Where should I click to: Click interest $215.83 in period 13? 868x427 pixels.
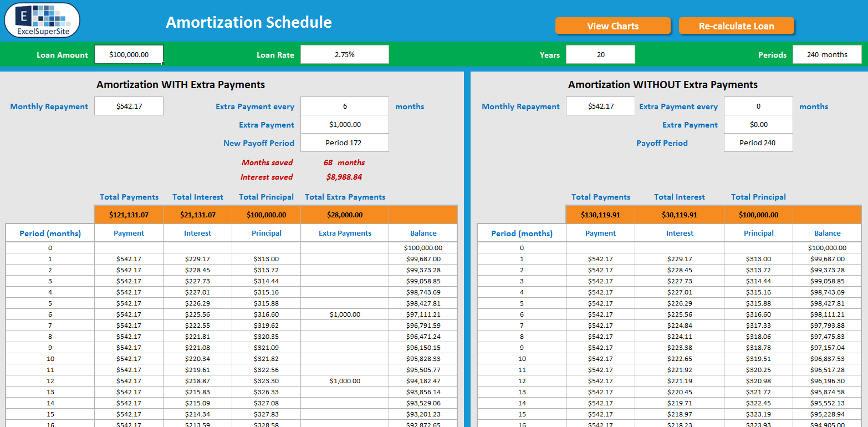tap(198, 392)
